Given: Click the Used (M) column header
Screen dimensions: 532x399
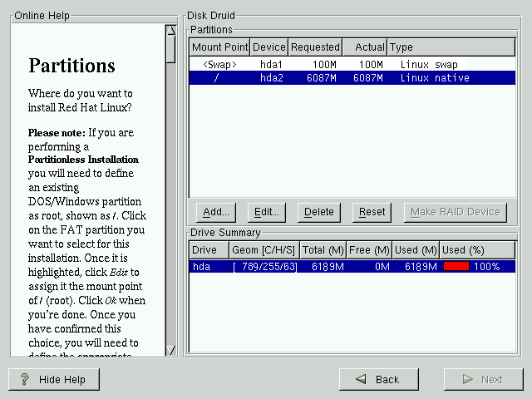Looking at the screenshot, I should (x=416, y=250).
